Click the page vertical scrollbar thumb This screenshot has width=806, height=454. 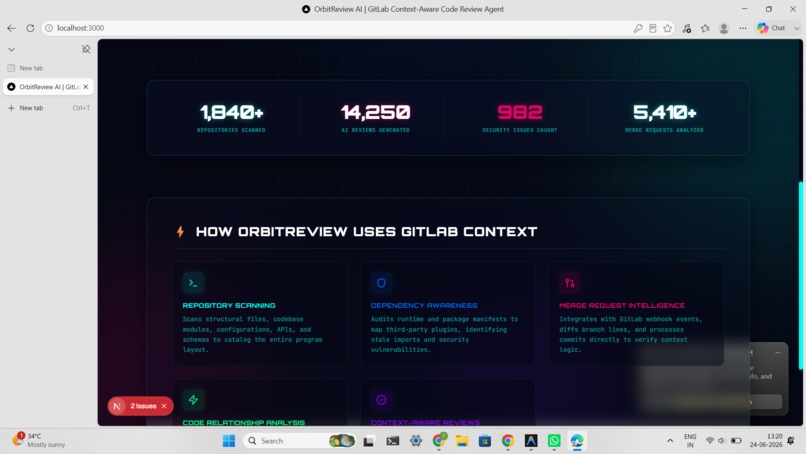(800, 275)
